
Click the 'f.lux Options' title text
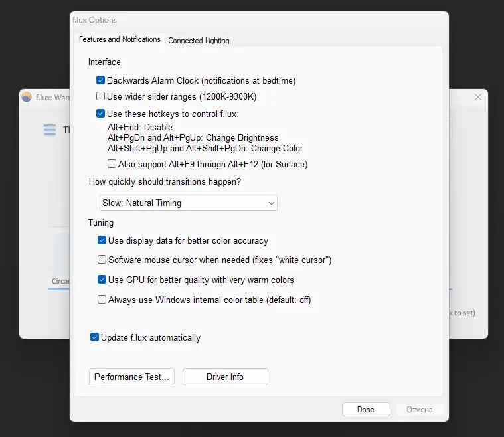coord(94,20)
